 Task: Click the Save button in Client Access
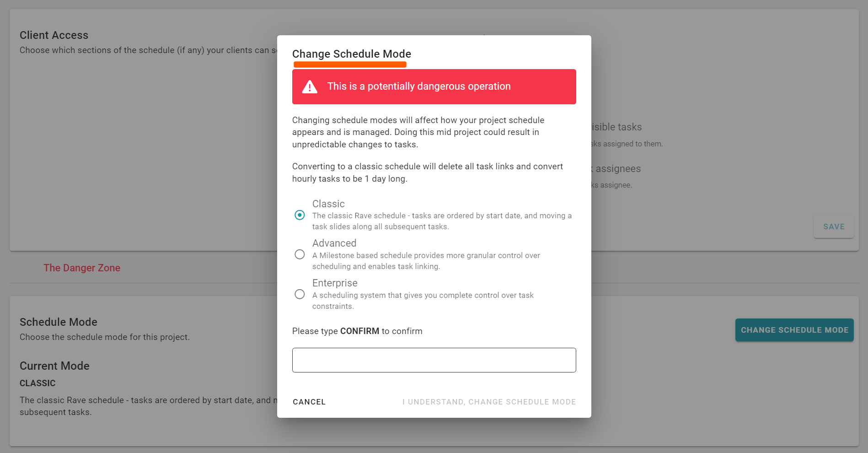834,226
